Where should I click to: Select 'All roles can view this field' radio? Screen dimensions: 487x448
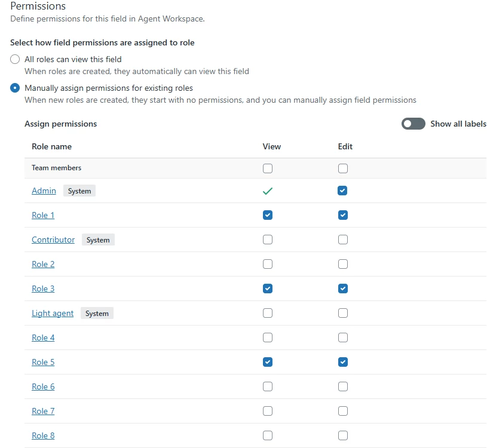(15, 59)
